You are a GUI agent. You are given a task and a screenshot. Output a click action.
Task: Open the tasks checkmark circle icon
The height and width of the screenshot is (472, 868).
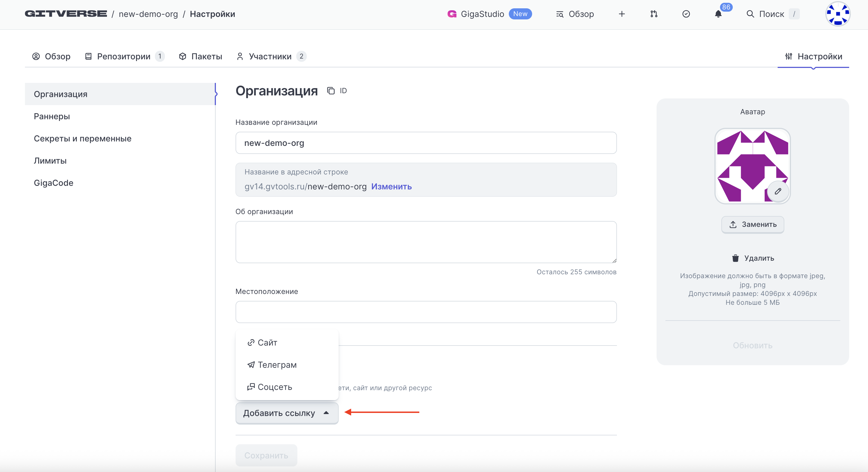pyautogui.click(x=686, y=14)
